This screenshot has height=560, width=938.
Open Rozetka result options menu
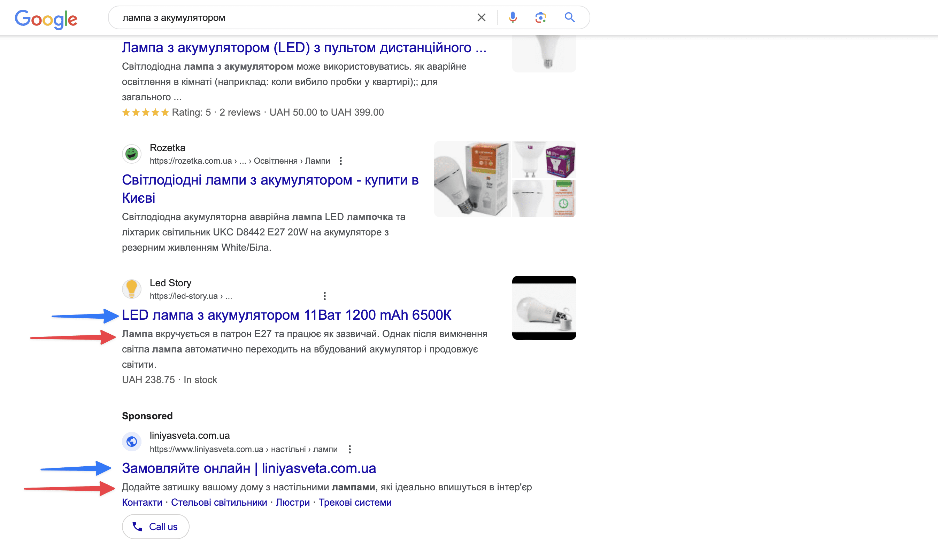click(340, 161)
